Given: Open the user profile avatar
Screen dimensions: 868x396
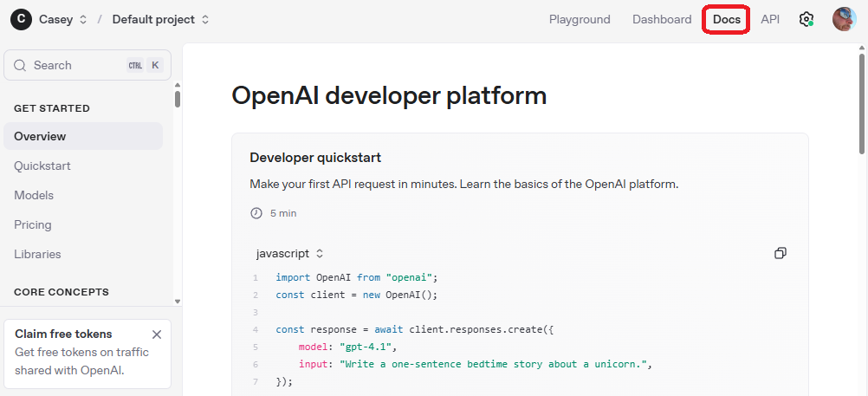Looking at the screenshot, I should coord(844,19).
